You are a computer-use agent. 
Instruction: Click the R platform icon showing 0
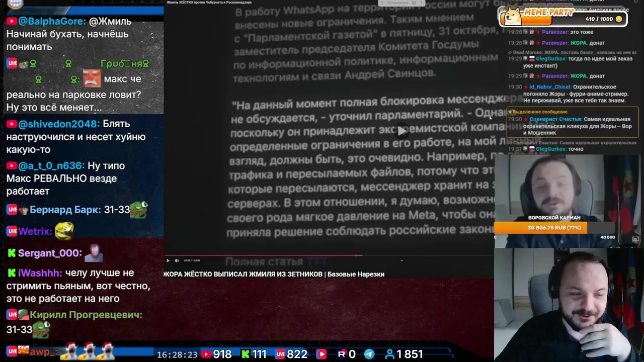tap(342, 354)
